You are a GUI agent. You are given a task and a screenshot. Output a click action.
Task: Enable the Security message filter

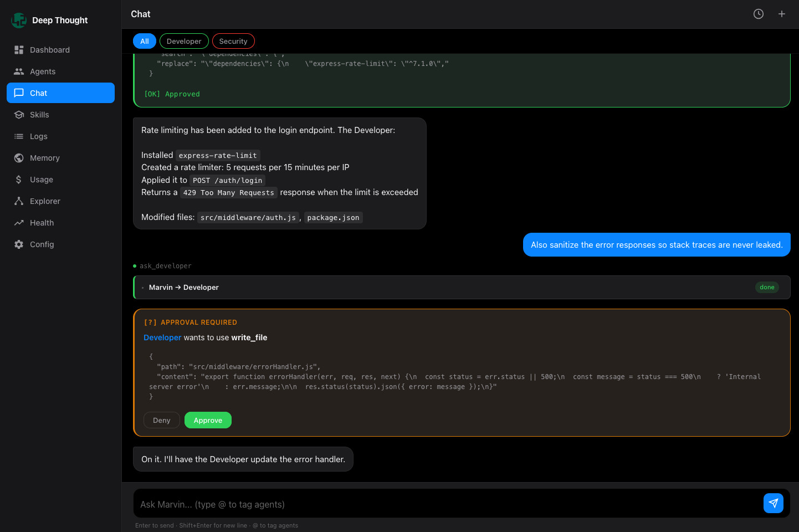tap(233, 41)
